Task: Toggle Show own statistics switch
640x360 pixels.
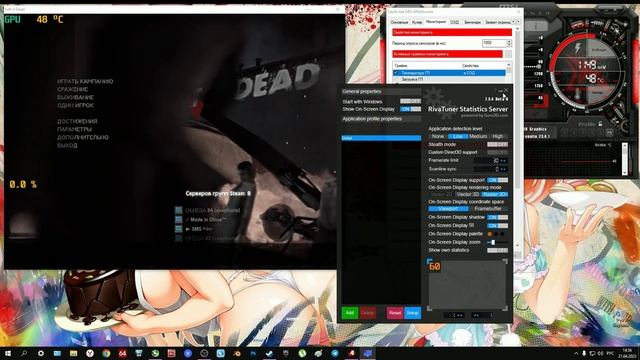Action: (x=498, y=250)
